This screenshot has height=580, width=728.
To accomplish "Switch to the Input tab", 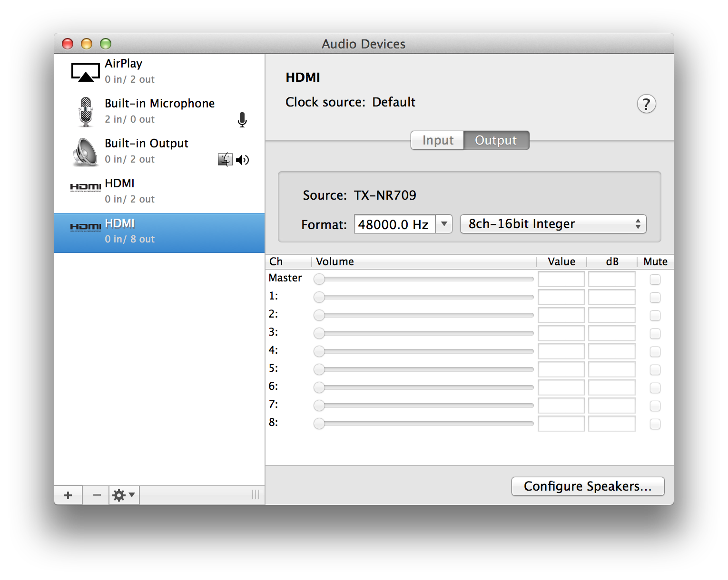I will click(x=437, y=140).
